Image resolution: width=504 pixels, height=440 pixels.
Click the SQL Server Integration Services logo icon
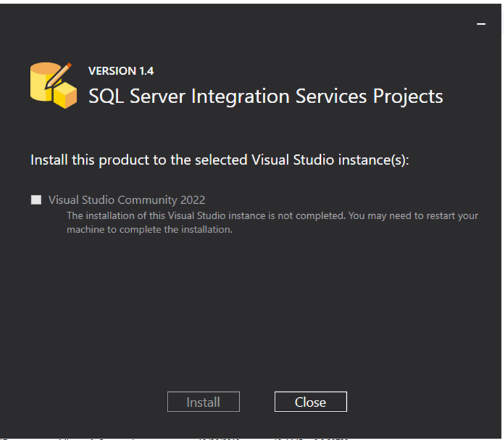(53, 86)
